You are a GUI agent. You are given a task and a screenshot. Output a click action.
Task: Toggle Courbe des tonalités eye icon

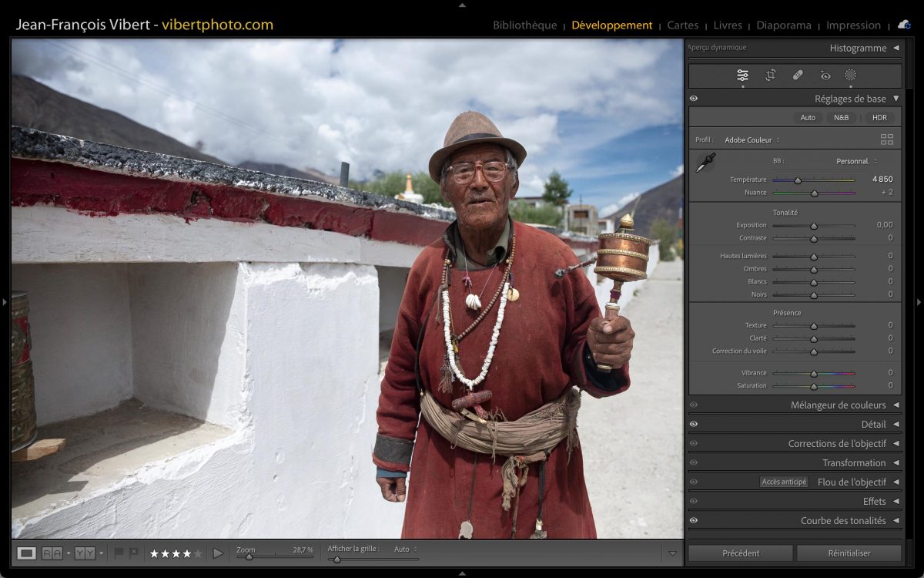coord(694,520)
